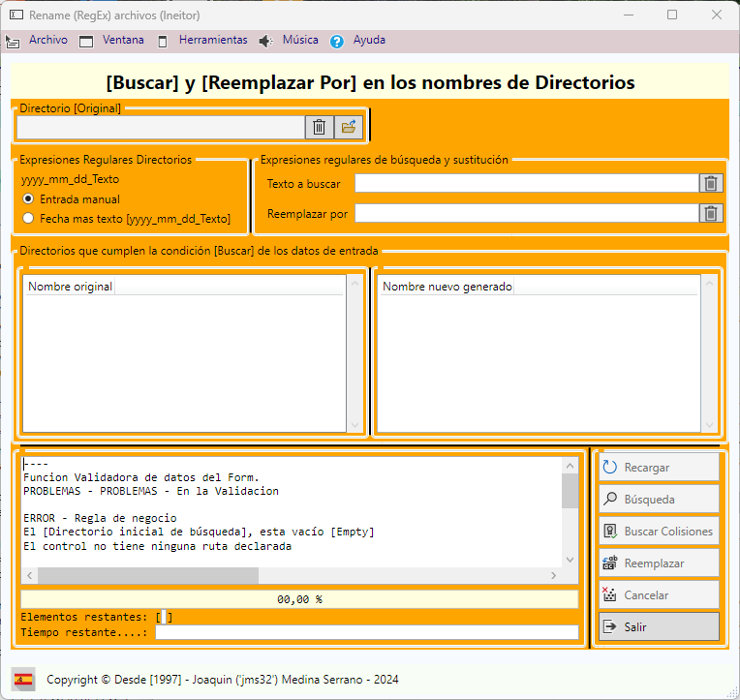
Task: Click log line 'El control no tiene ninguna ruta declarada'
Action: 157,546
